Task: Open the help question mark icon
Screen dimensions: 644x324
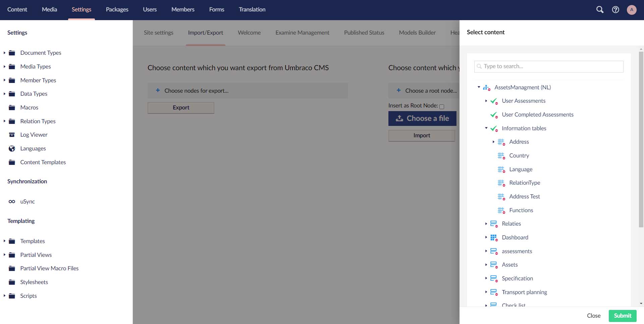Action: [615, 10]
